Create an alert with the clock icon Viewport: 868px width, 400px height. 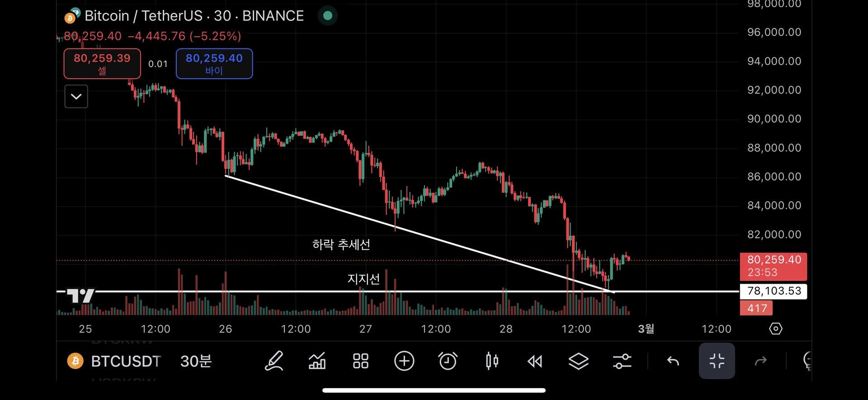click(x=448, y=361)
